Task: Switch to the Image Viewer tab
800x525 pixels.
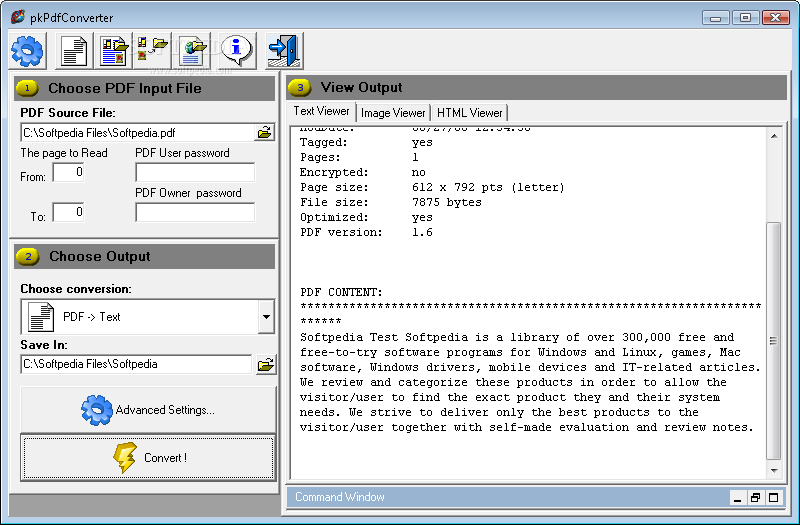Action: tap(393, 113)
